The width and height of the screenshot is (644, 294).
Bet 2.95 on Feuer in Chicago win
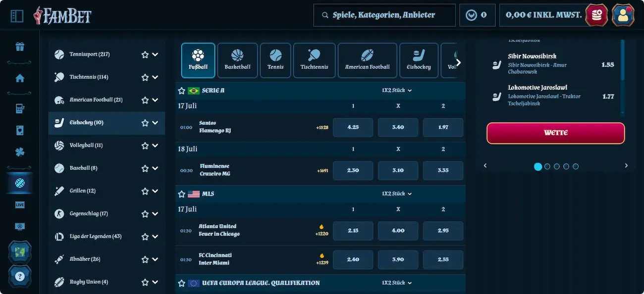(x=443, y=231)
